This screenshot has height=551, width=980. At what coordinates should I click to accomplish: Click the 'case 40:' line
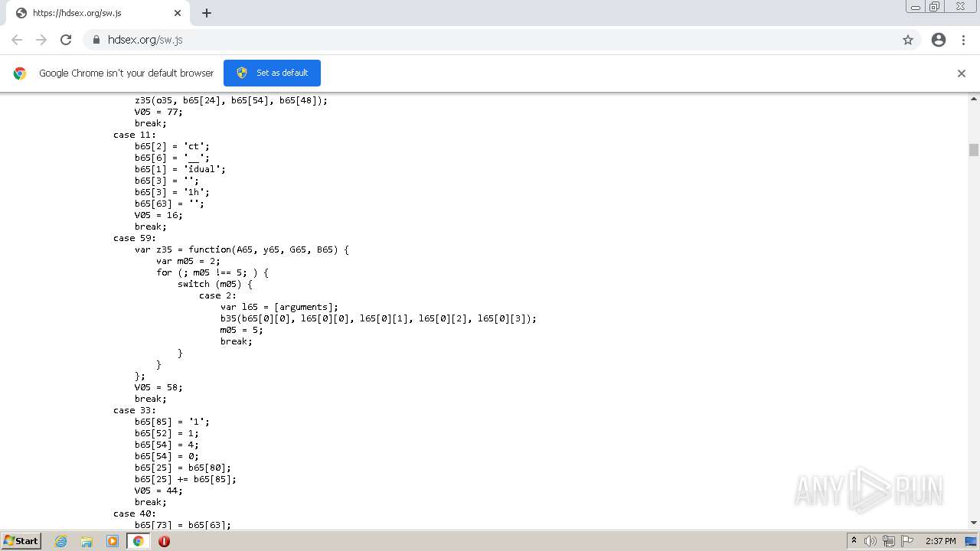click(135, 514)
